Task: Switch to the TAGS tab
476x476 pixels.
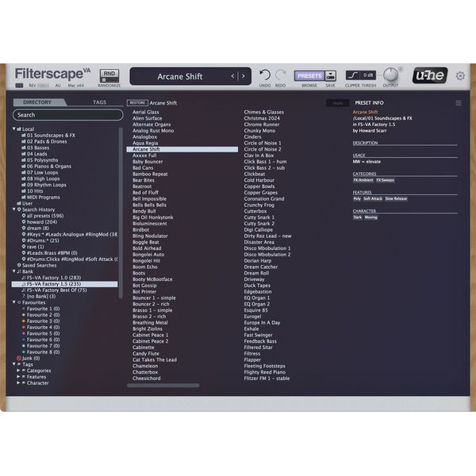Action: [100, 102]
